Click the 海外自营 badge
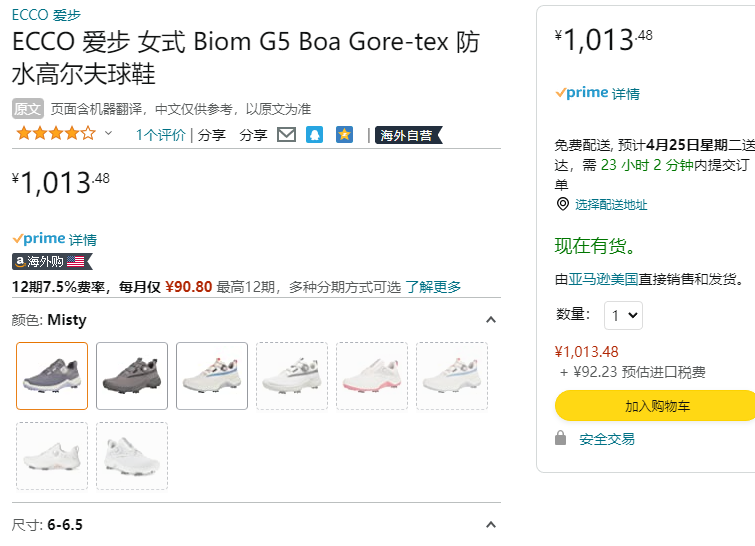This screenshot has height=546, width=755. point(408,135)
